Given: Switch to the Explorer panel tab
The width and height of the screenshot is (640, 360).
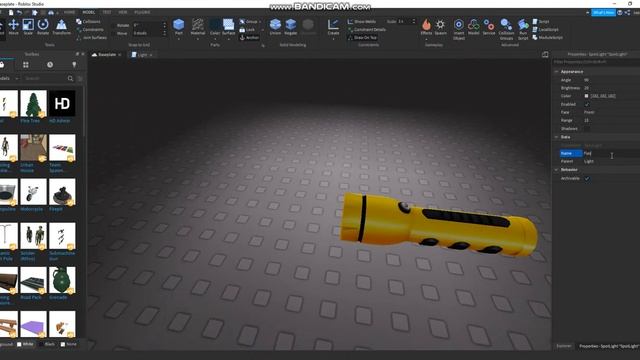Looking at the screenshot, I should 564,346.
